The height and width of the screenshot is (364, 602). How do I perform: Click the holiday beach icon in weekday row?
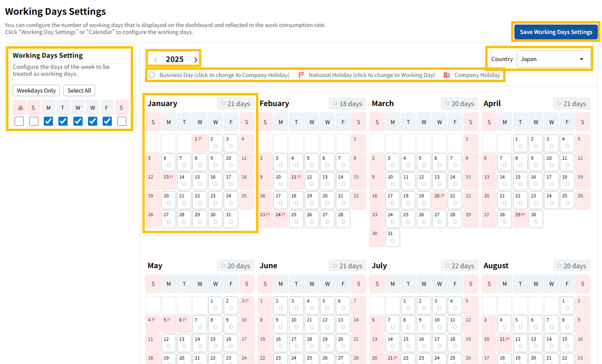tap(20, 108)
